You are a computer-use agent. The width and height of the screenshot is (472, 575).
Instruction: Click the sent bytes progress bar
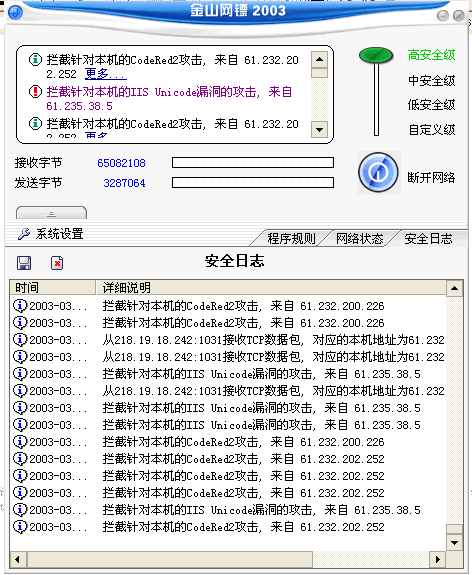click(253, 182)
